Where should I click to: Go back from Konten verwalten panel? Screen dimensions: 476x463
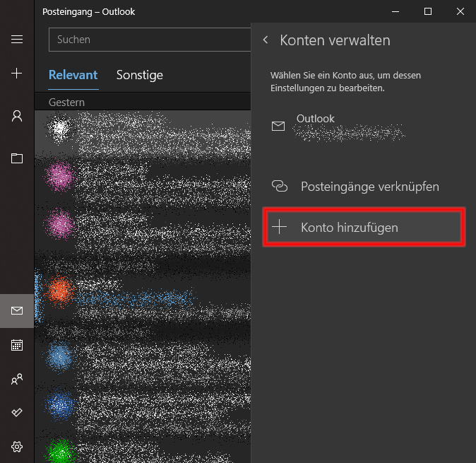coord(266,40)
